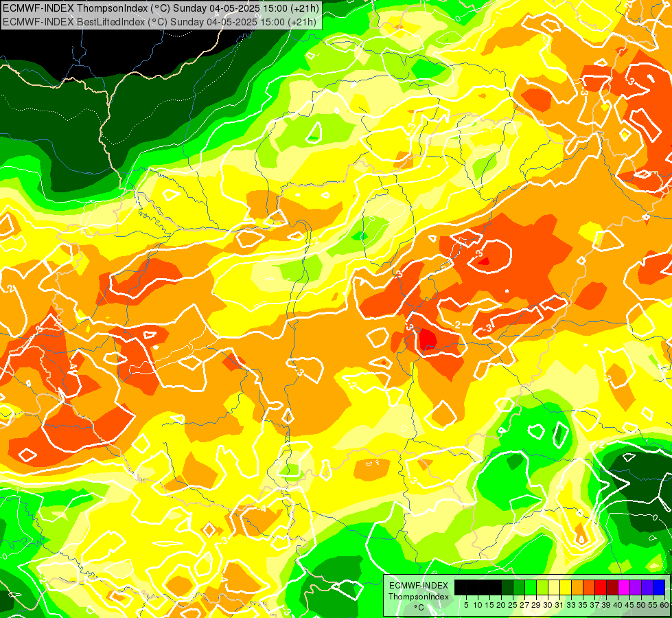Click the legend scale value 35
The height and width of the screenshot is (618, 672).
point(583,605)
